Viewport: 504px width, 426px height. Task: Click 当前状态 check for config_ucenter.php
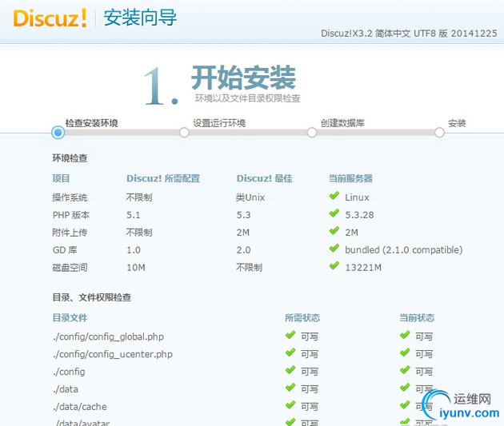click(x=405, y=352)
